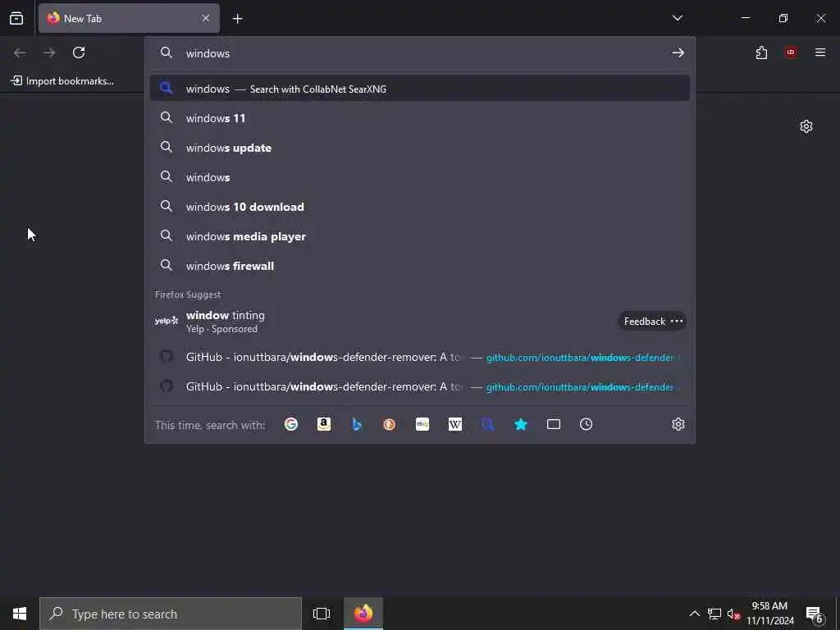The image size is (840, 630).
Task: Click the Firefox taskbar icon
Action: point(363,614)
